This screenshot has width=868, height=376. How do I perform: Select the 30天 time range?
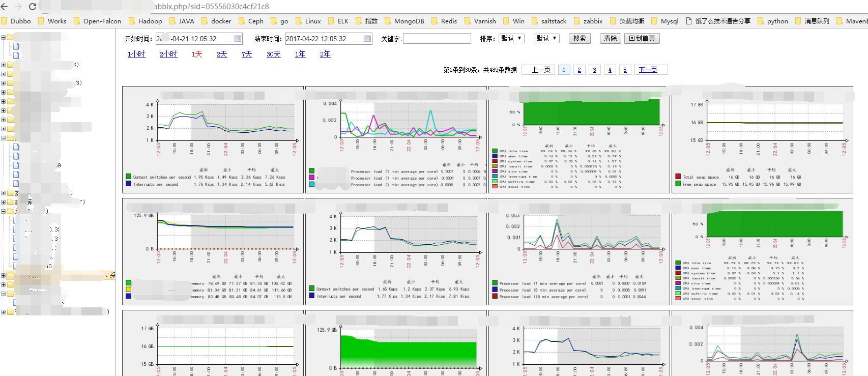click(273, 54)
